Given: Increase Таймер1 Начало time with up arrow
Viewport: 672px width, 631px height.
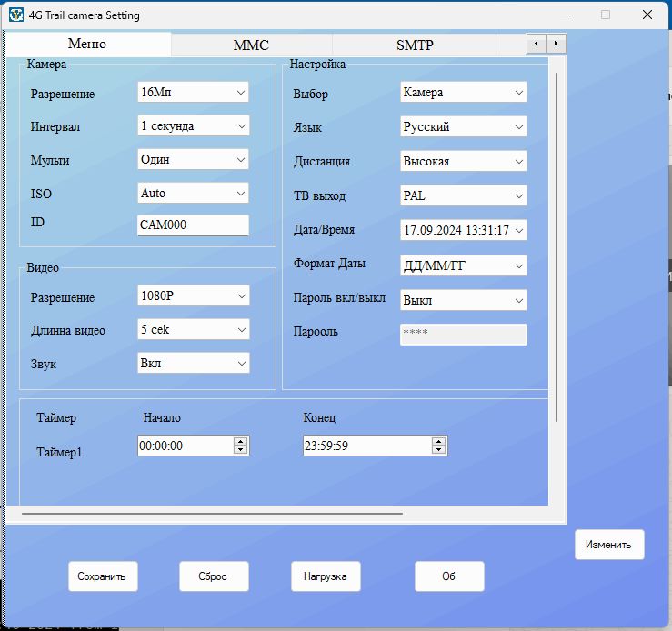Looking at the screenshot, I should point(240,441).
